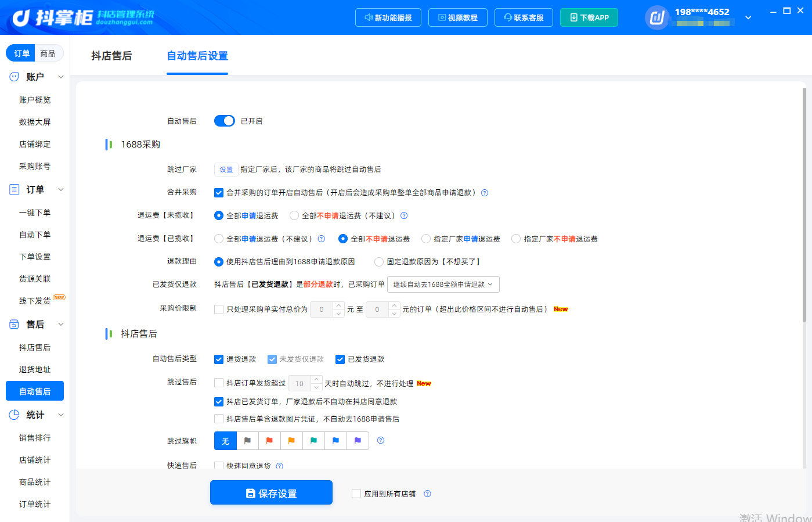Open 继续自动去1688全额申请退款 dropdown
This screenshot has height=522, width=812.
(x=443, y=285)
